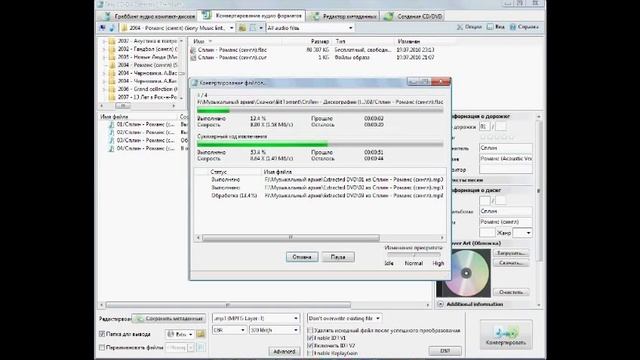Screen dimensions: 640x360
Task: Click the music icon of track 02
Action: click(x=111, y=132)
